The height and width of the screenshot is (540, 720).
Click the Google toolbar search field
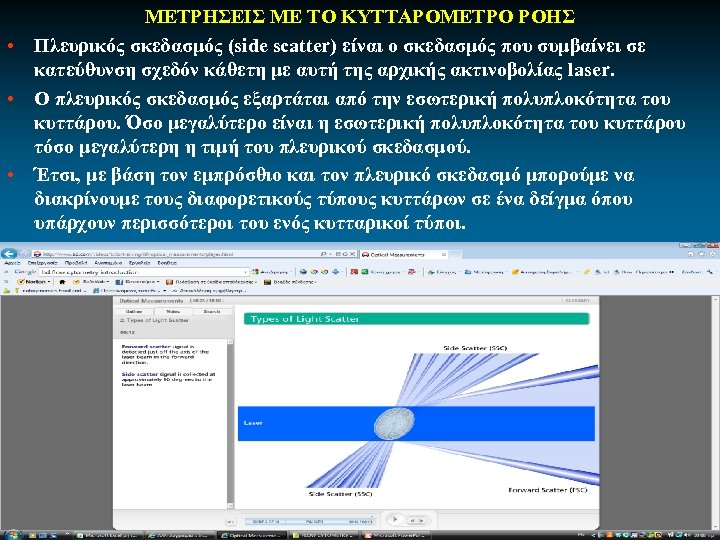tap(142, 272)
